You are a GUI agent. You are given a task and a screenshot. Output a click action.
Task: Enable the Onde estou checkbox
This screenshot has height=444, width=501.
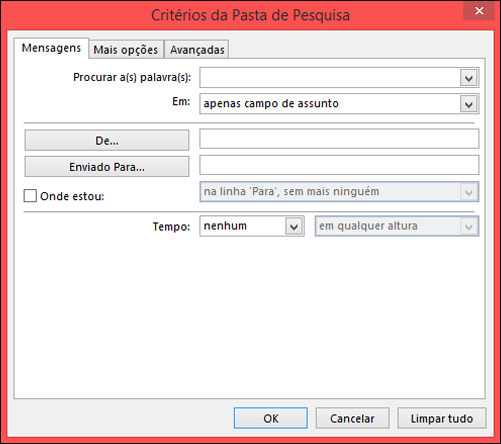[30, 196]
